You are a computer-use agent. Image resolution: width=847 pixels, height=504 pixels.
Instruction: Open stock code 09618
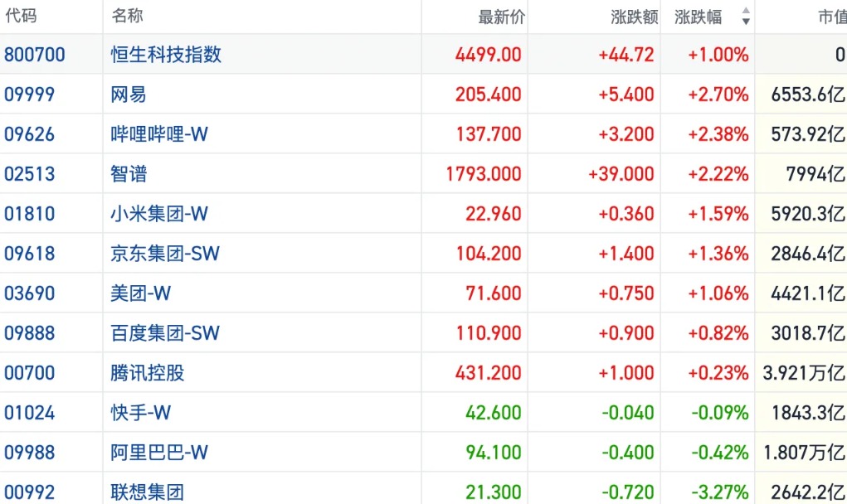tap(30, 254)
